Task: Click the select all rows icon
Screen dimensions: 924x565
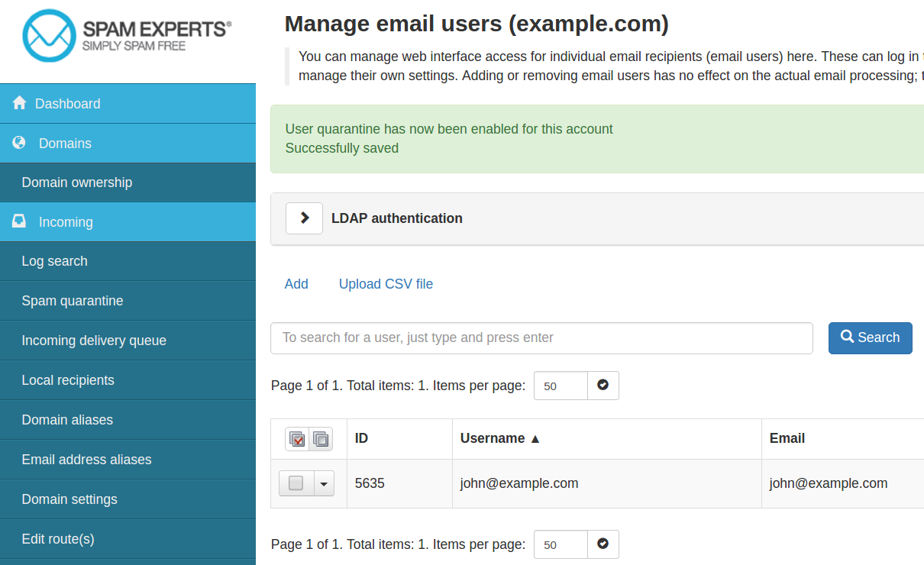Action: [x=298, y=439]
